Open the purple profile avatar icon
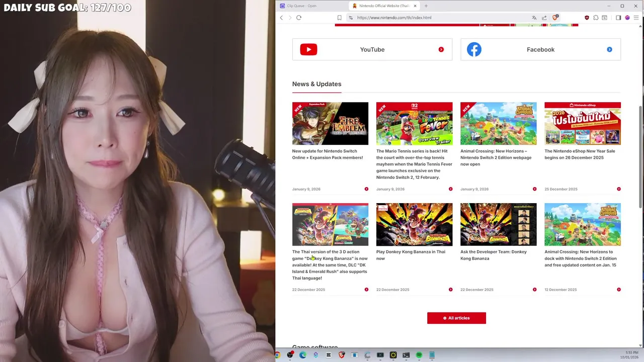The image size is (644, 362). pyautogui.click(x=627, y=18)
